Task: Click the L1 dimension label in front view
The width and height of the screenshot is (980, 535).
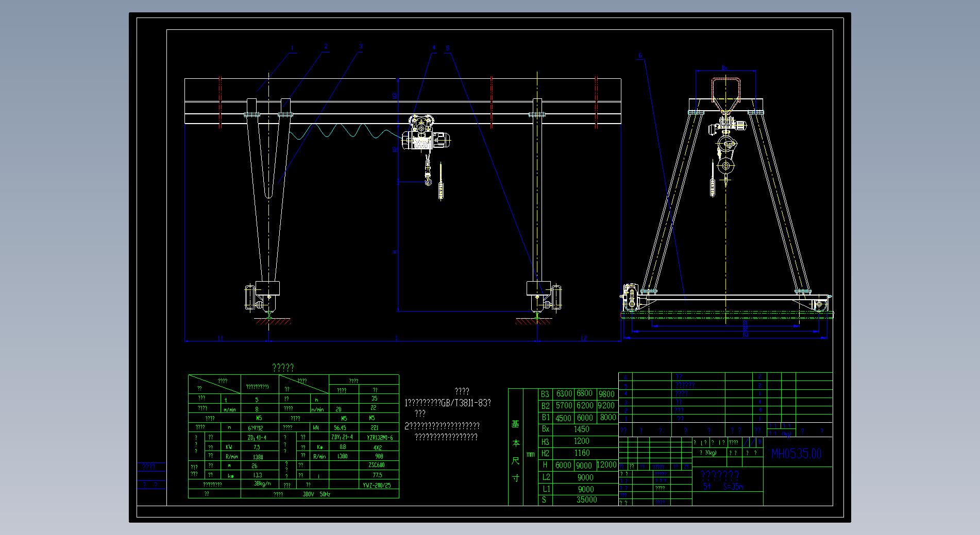Action: tap(220, 338)
